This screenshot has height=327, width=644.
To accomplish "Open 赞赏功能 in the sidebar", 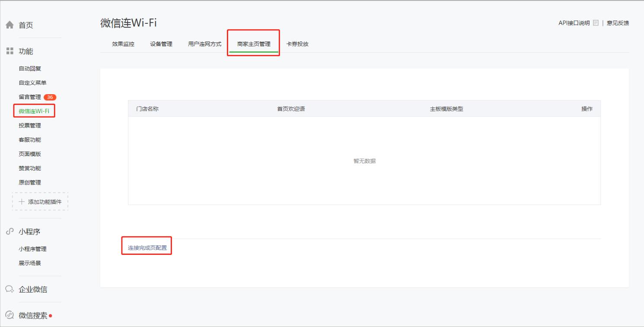I will [30, 168].
